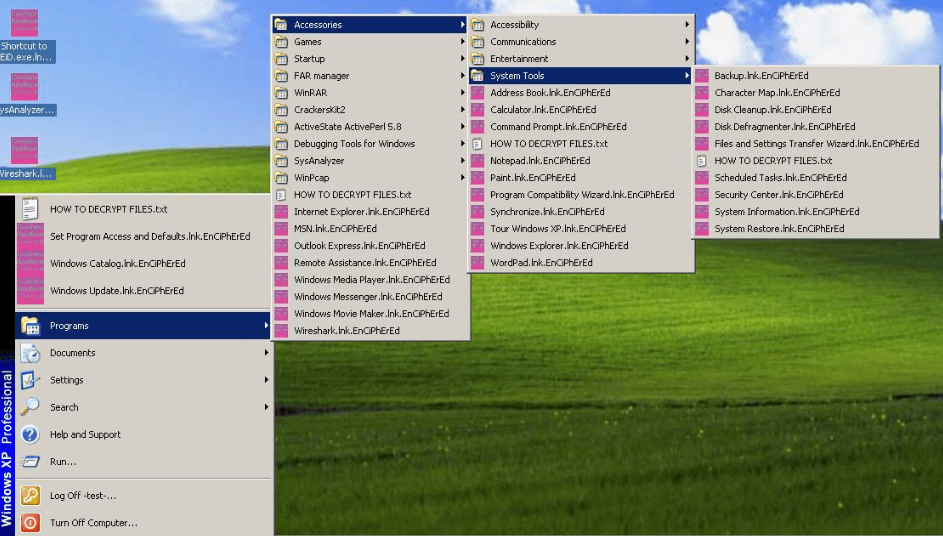Click Turn Off Computer...
Viewport: 943px width, 536px height.
point(143,523)
